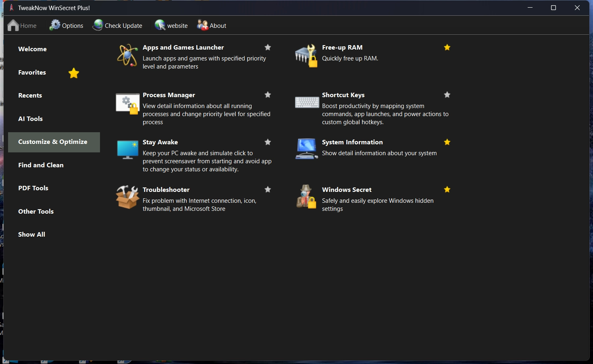This screenshot has height=364, width=593.
Task: Toggle the Process Manager favorite star
Action: tap(268, 95)
